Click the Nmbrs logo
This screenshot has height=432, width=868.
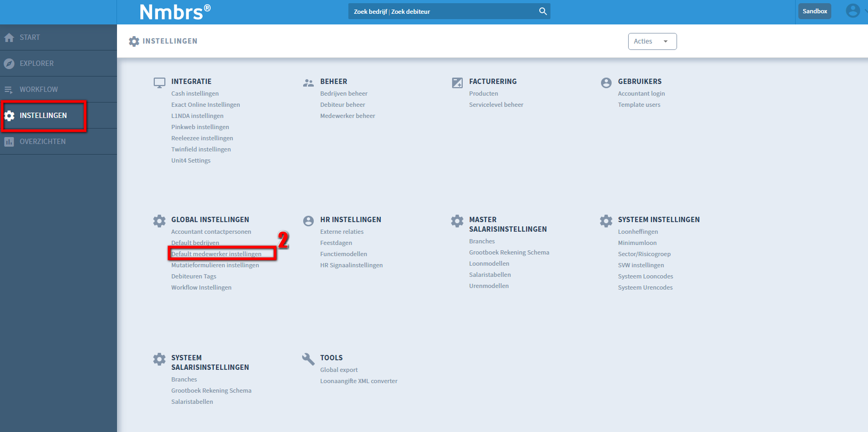click(x=175, y=12)
